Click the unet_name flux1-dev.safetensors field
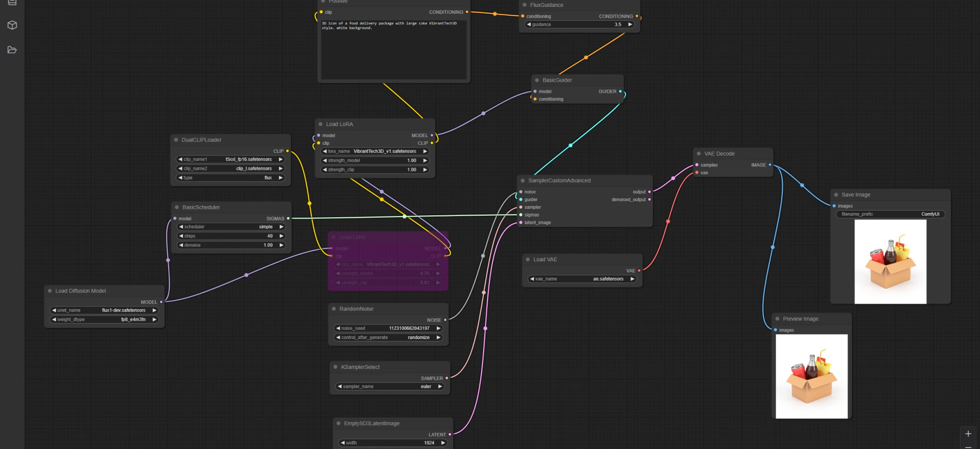 click(104, 311)
